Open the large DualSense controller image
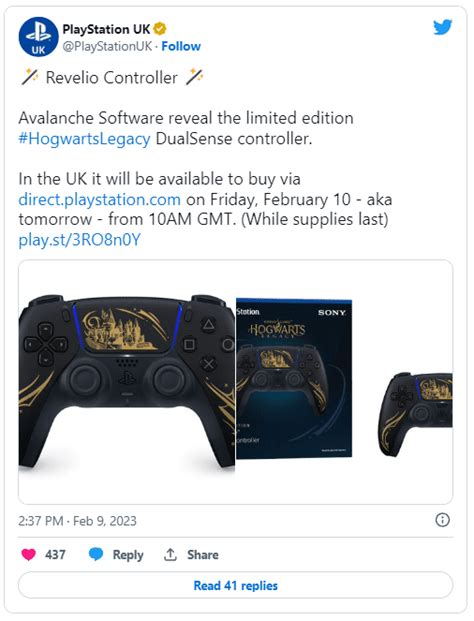 [127, 382]
